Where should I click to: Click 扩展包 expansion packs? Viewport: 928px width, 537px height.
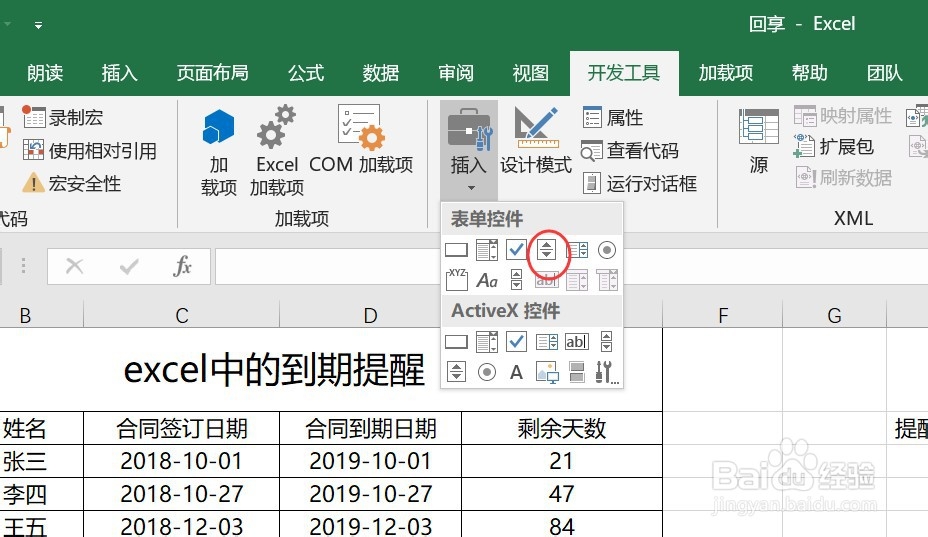pyautogui.click(x=834, y=146)
